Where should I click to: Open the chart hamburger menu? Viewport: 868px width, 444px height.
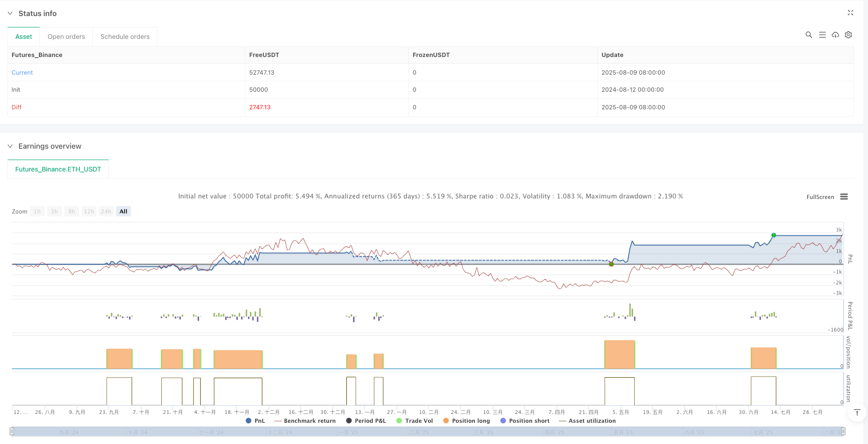(844, 197)
